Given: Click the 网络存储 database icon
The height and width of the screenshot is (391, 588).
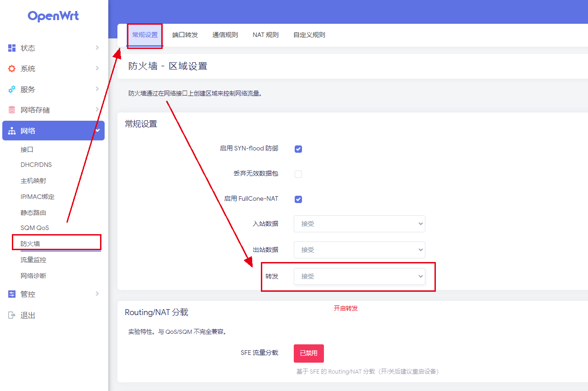Looking at the screenshot, I should (x=12, y=110).
